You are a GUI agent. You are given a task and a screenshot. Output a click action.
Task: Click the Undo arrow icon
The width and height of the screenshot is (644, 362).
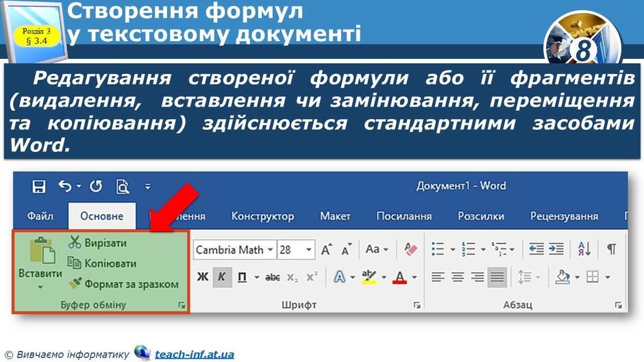pyautogui.click(x=65, y=186)
